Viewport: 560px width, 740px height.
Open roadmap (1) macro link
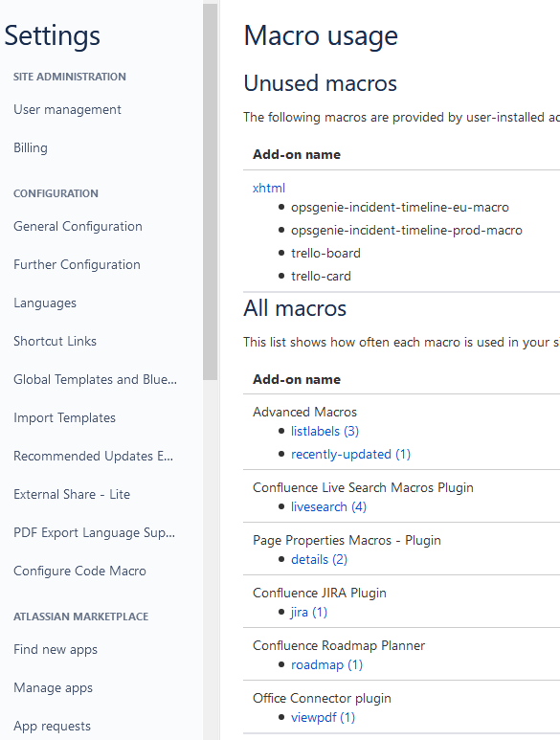click(x=326, y=664)
